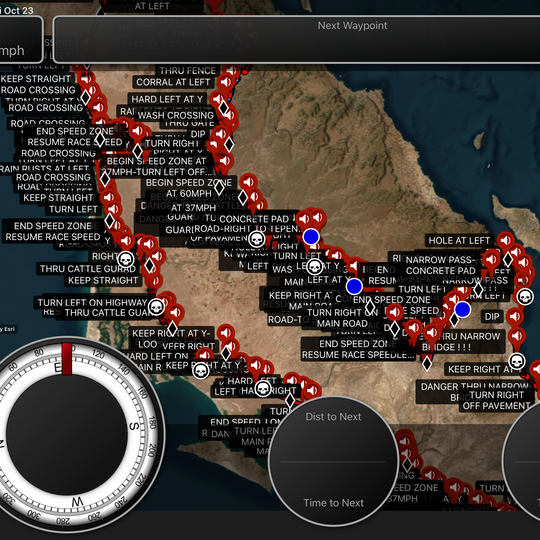The height and width of the screenshot is (540, 540).
Task: Select blue dot left of eastern DIP label
Action: click(x=463, y=309)
